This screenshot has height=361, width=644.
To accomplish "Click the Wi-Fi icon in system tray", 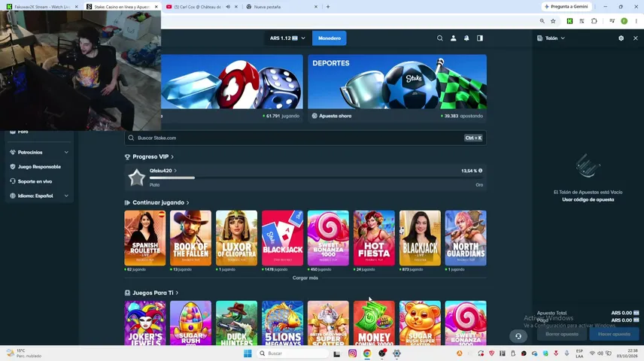I will pyautogui.click(x=592, y=353).
